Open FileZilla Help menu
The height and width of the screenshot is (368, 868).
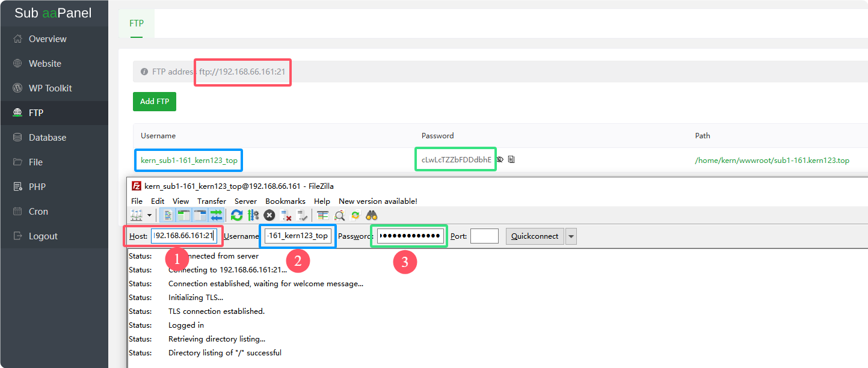[x=322, y=201]
